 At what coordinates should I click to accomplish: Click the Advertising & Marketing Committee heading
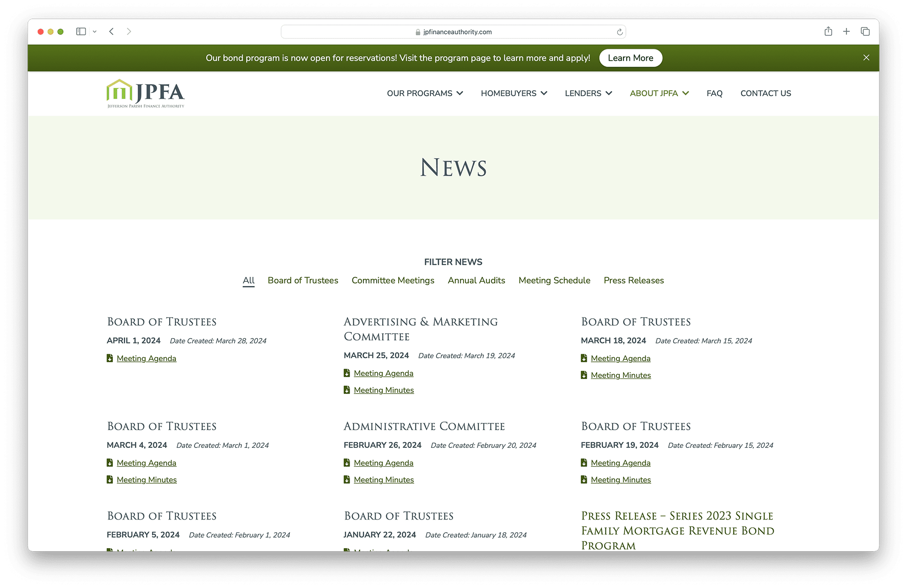[x=420, y=329]
